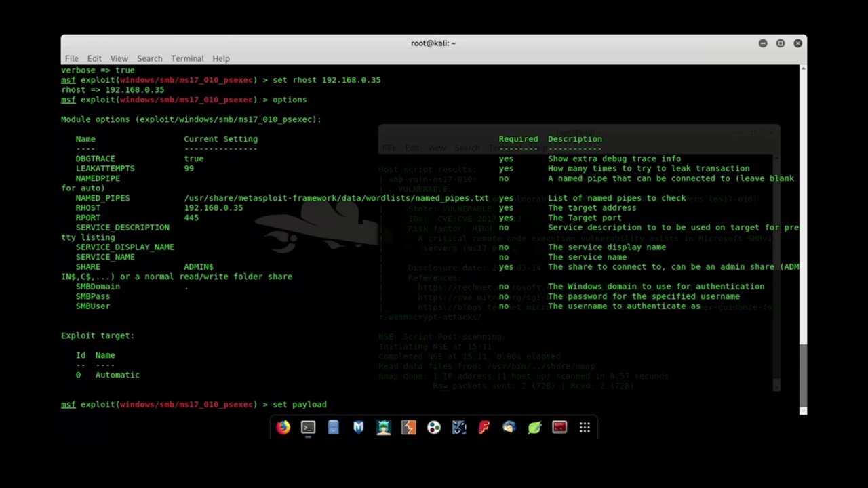The width and height of the screenshot is (868, 488).
Task: Launch Maltego with the three-colored-dots icon
Action: click(434, 427)
